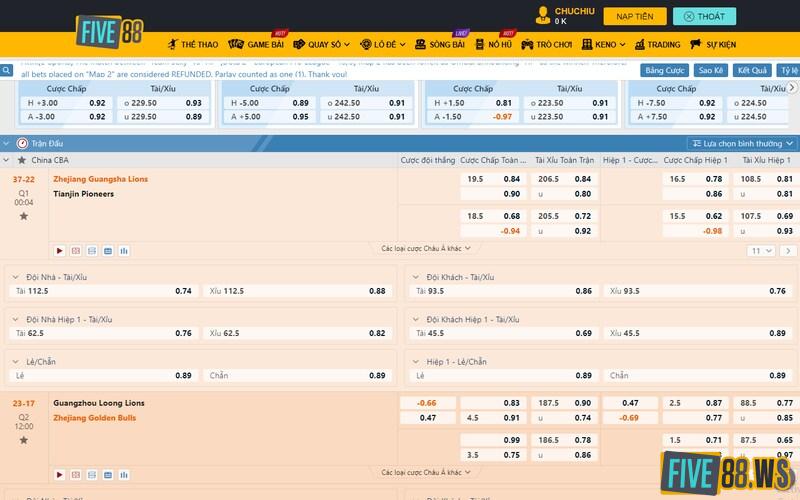Favorite the Guangzhou Loong Lions match star
The width and height of the screenshot is (800, 500).
[23, 440]
